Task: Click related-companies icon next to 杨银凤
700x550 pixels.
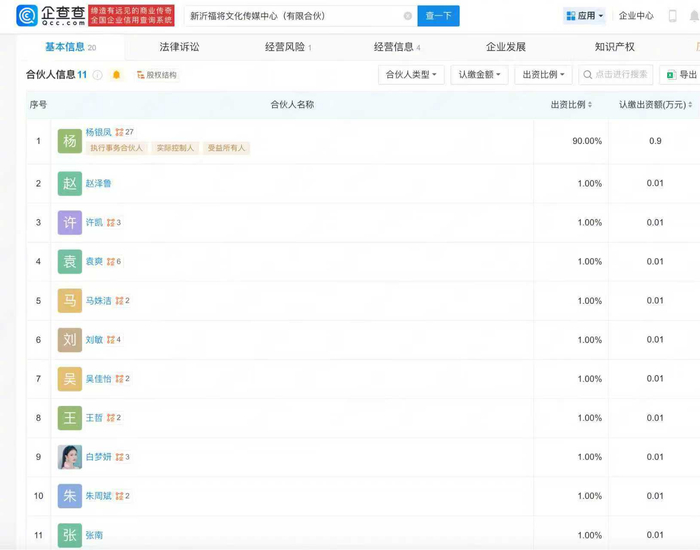Action: (120, 132)
